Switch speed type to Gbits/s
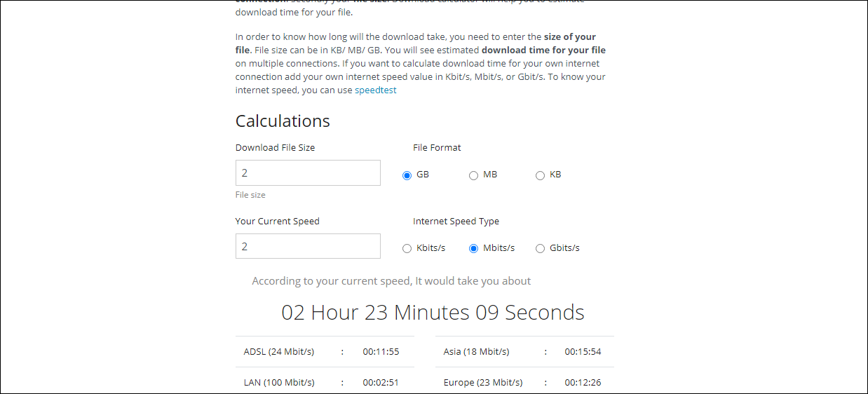The width and height of the screenshot is (868, 394). tap(540, 249)
